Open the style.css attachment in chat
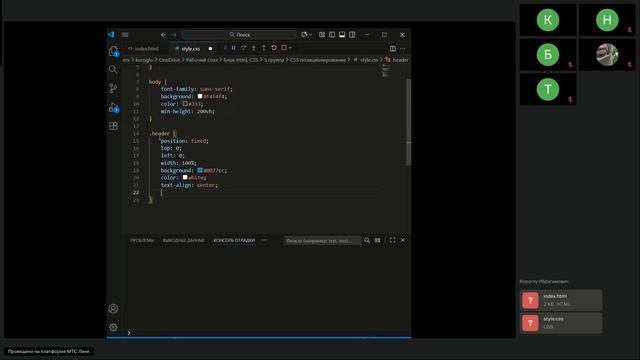Image resolution: width=640 pixels, height=360 pixels. pyautogui.click(x=561, y=322)
